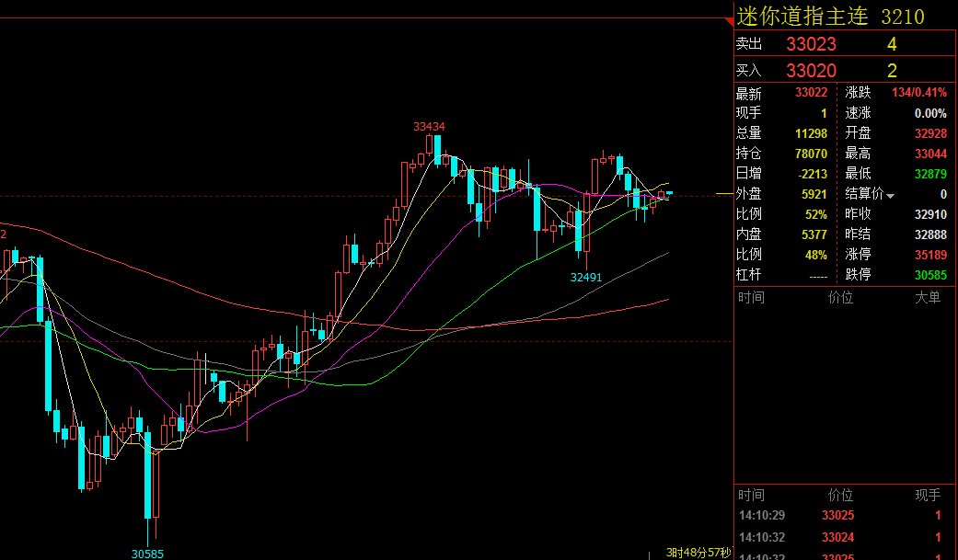Click the yellow current-price marker on the price axis
This screenshot has height=560, width=958.
tap(724, 194)
